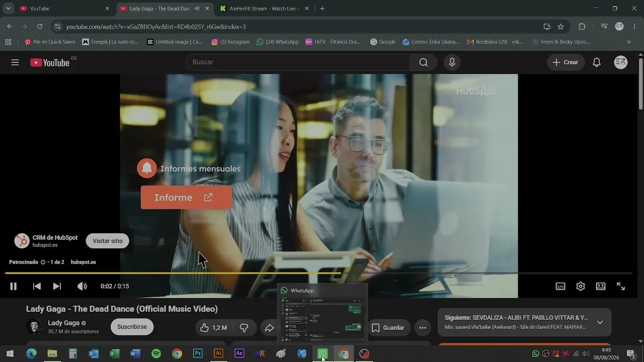644x362 pixels.
Task: Expand the Siguiente playlist panel
Action: click(600, 322)
